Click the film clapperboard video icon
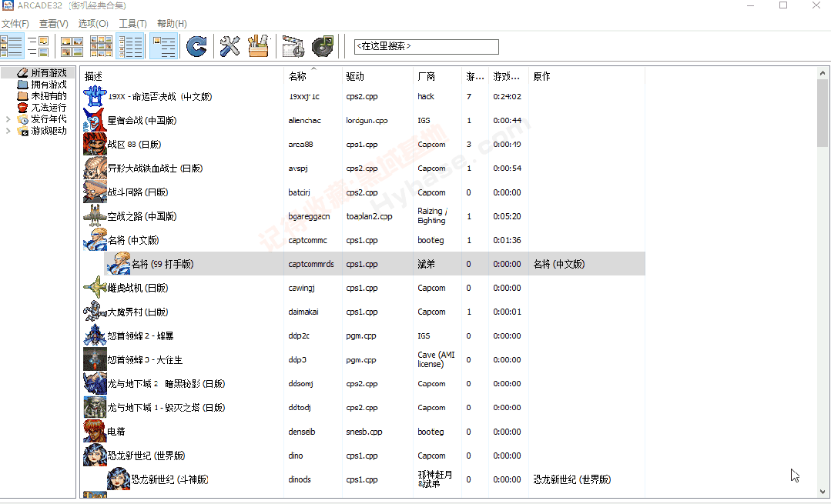Viewport: 831px width, 504px height. tap(293, 46)
